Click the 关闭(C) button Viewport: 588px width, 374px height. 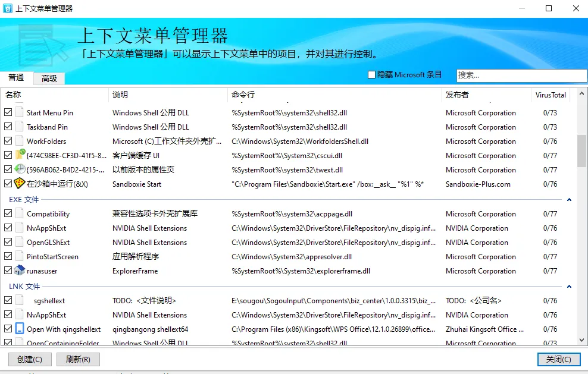(558, 359)
